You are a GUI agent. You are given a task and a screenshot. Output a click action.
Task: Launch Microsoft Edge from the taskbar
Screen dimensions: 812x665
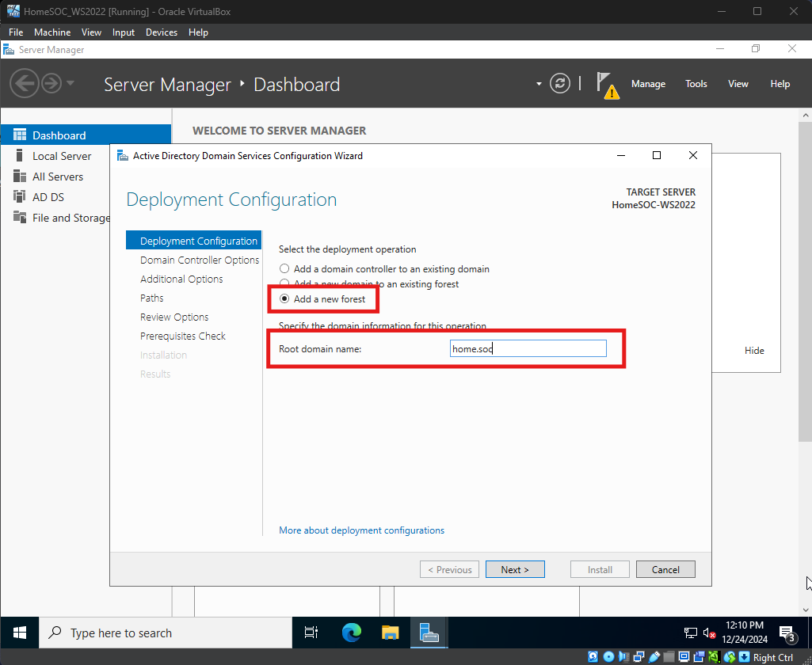click(x=351, y=633)
